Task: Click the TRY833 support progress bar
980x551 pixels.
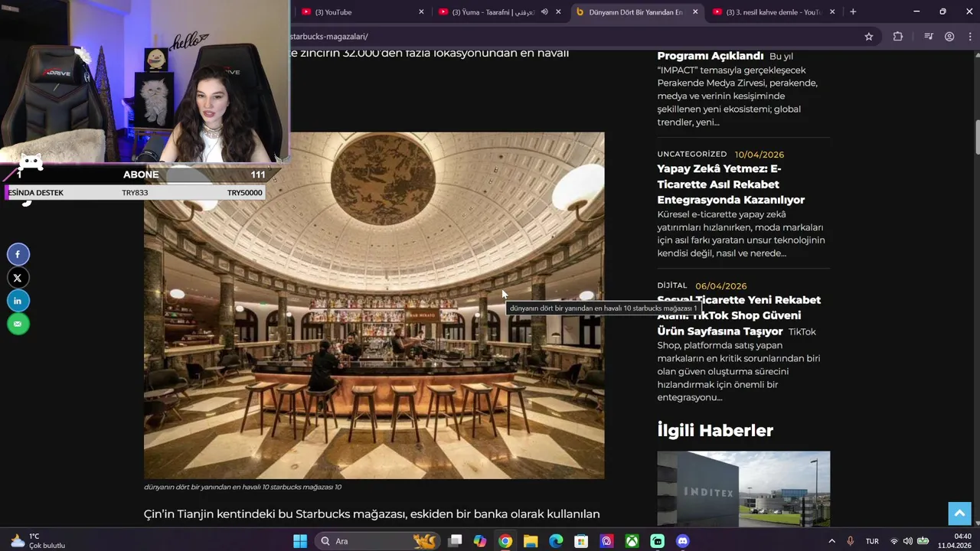Action: point(135,193)
